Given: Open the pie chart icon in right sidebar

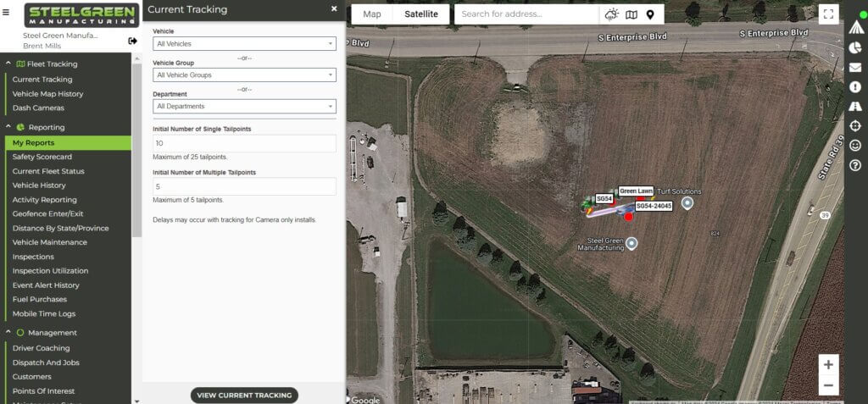Looking at the screenshot, I should tap(855, 47).
